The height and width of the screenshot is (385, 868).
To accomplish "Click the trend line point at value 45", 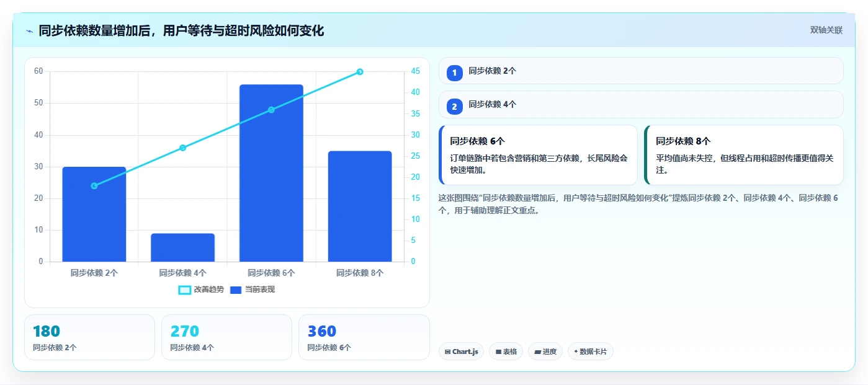I will pos(360,72).
